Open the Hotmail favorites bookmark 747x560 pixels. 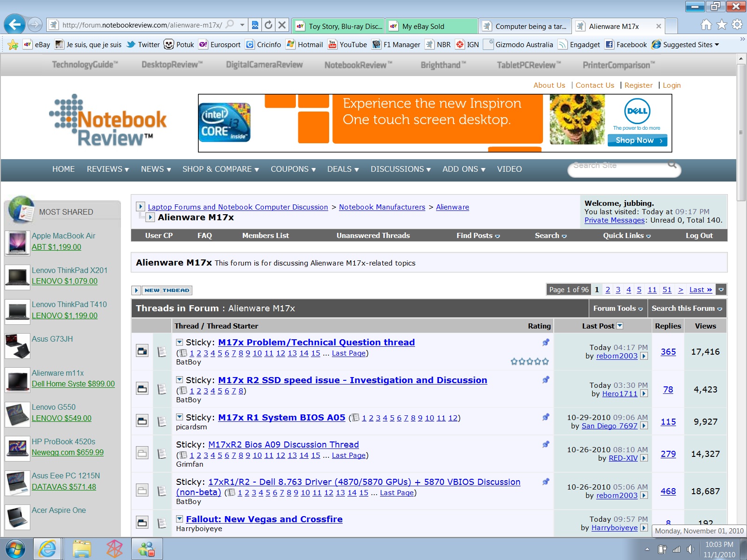pos(305,45)
